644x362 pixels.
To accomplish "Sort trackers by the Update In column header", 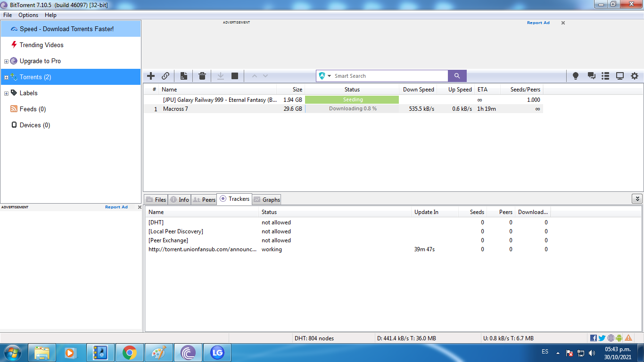I will point(435,212).
